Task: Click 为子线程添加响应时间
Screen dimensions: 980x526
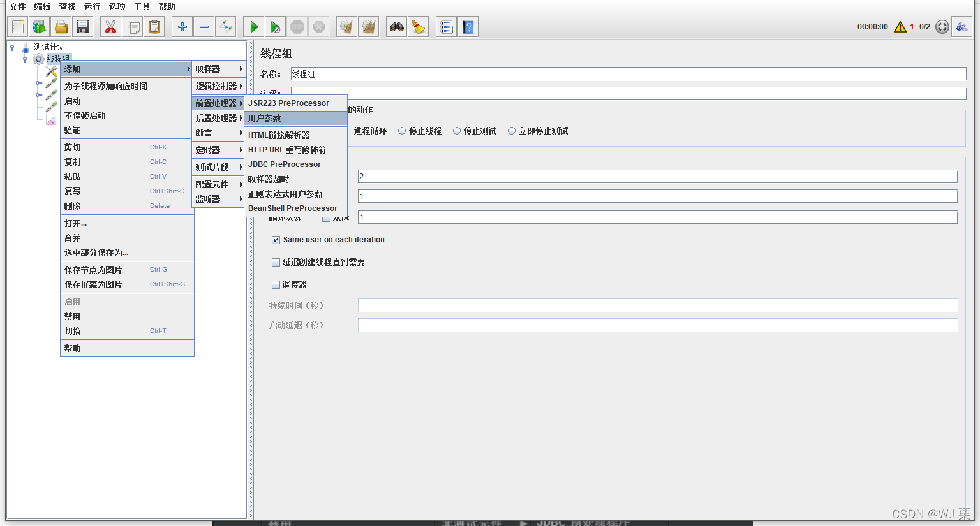Action: pyautogui.click(x=127, y=86)
